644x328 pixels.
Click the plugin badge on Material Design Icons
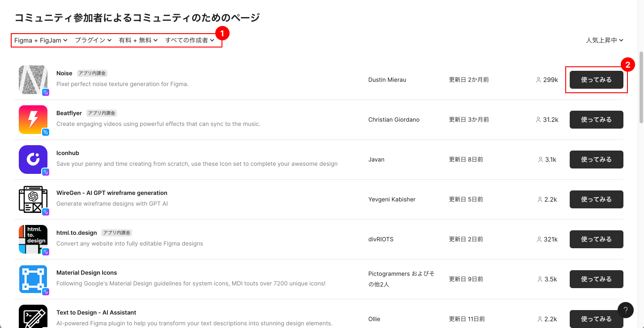pos(45,292)
